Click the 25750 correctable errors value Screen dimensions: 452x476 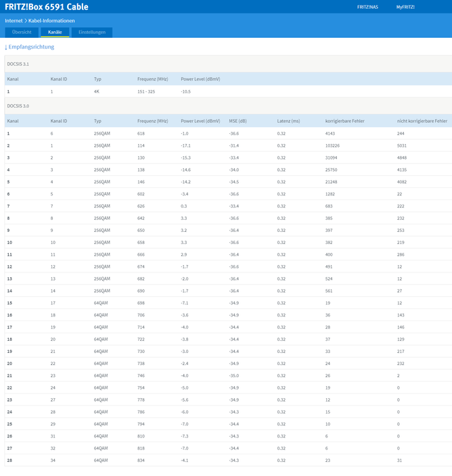331,170
